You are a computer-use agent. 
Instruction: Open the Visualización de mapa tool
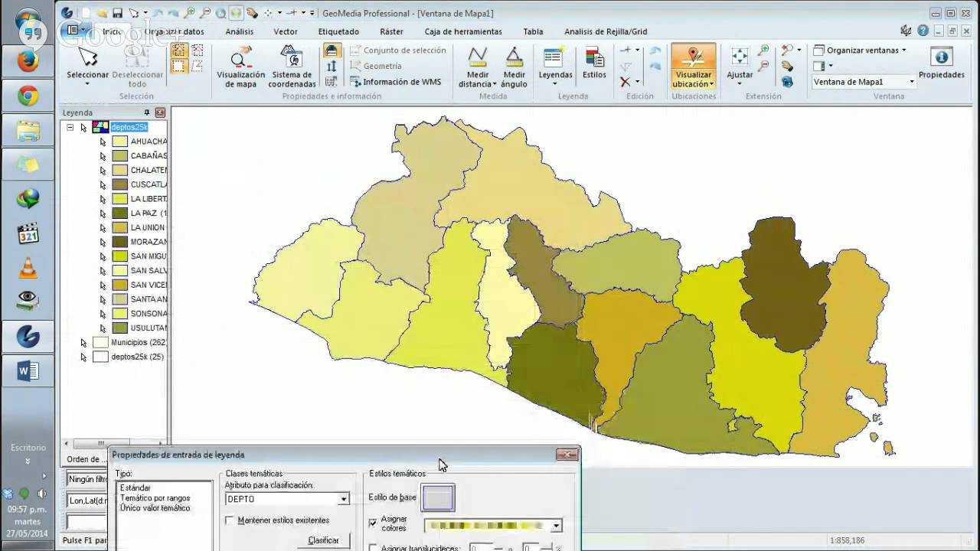pyautogui.click(x=240, y=67)
